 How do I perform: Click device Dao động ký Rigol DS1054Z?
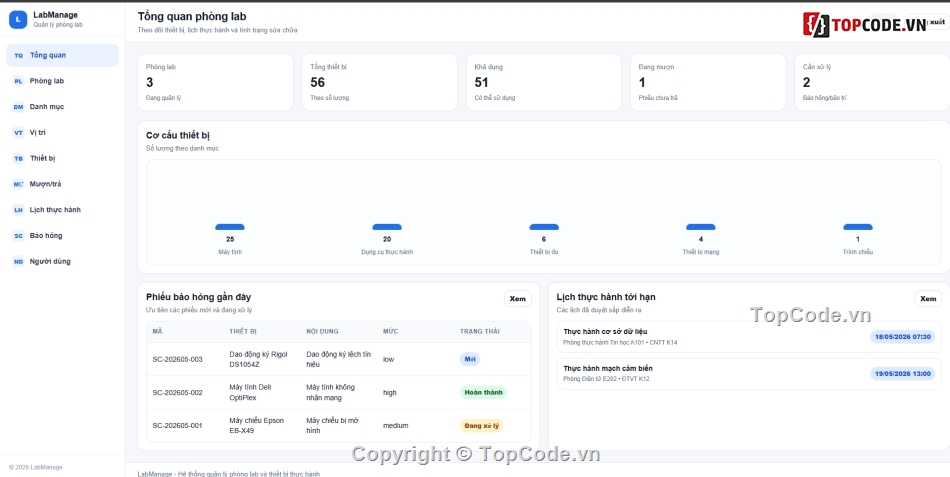[259, 359]
